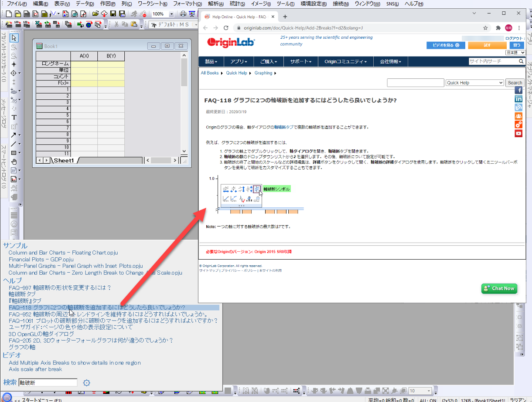
Task: Open the zoom level 100% dropdown
Action: click(x=171, y=14)
